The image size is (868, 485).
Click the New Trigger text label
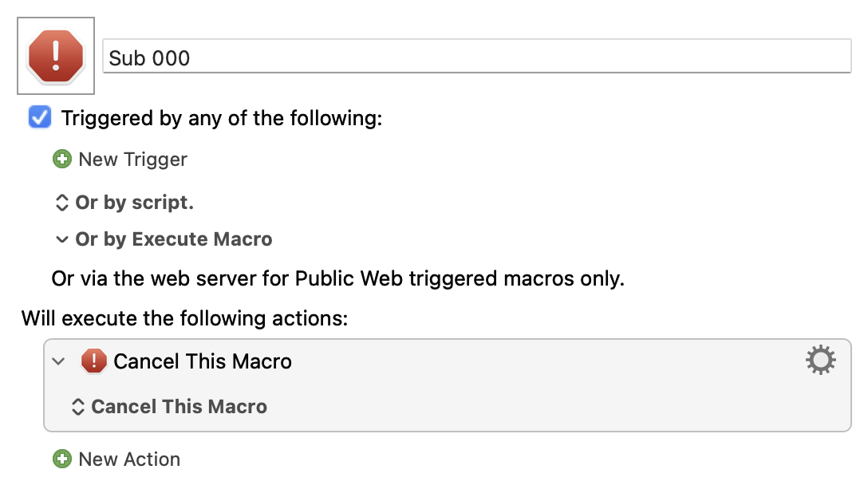coord(133,160)
